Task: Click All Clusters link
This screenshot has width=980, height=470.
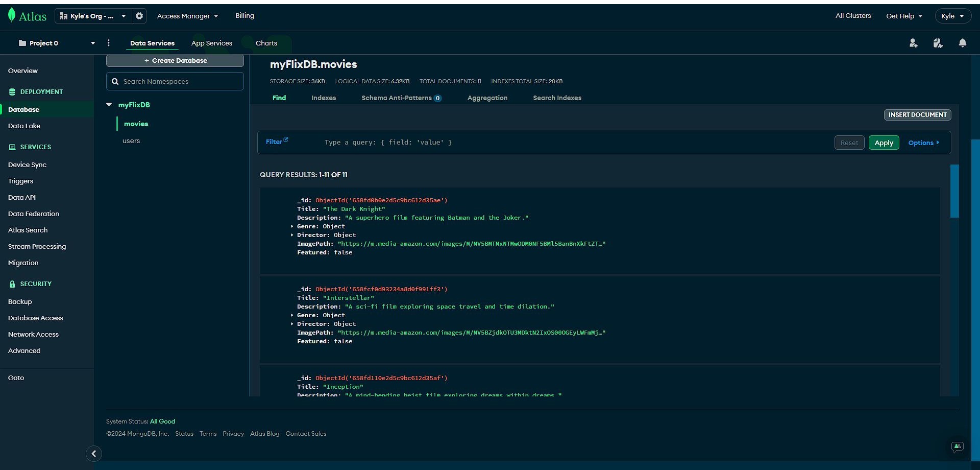Action: pos(853,15)
